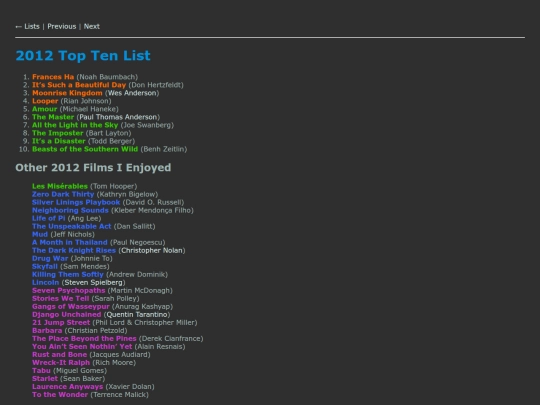The height and width of the screenshot is (405, 540).
Task: Open Silver Linings Playbook link
Action: click(76, 202)
